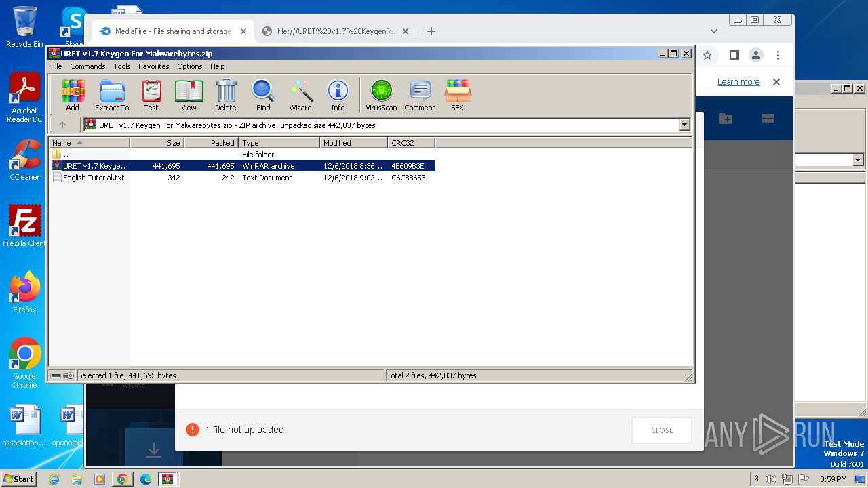Open the Help menu
Screen dimensions: 868x488
(217, 66)
